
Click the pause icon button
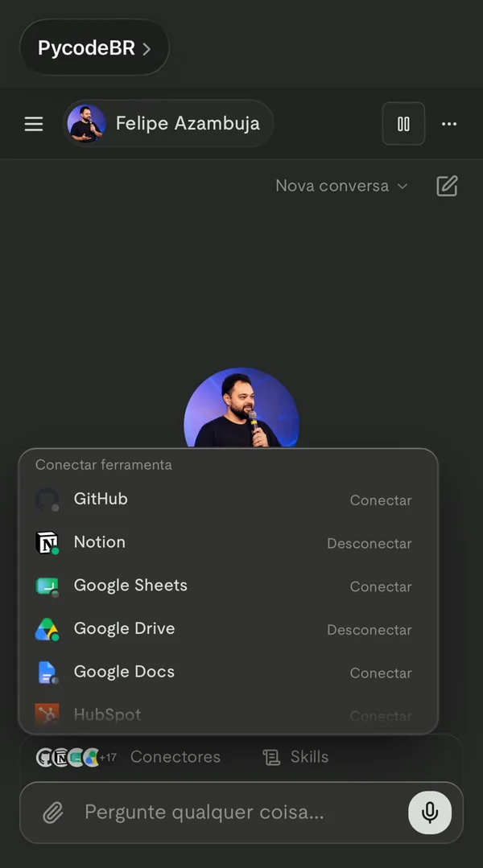pyautogui.click(x=403, y=123)
